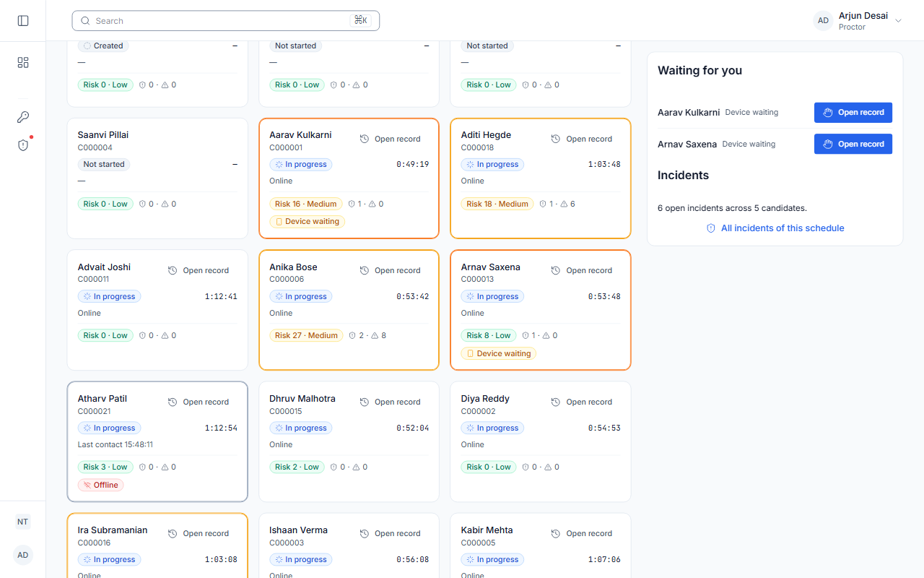Click Device waiting badge on Arnav Saxena card
Viewport: 924px width, 578px height.
[x=499, y=354]
